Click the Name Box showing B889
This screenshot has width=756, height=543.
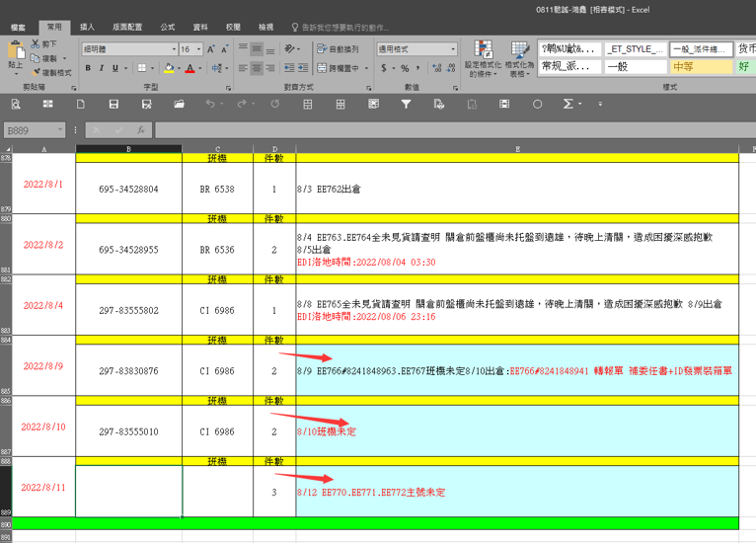click(x=30, y=130)
